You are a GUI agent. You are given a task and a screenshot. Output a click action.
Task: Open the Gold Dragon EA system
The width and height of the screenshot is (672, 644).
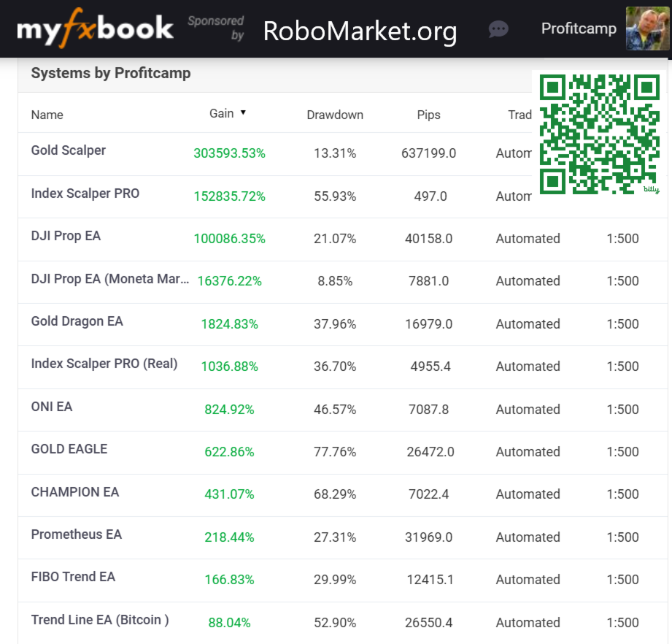point(77,321)
